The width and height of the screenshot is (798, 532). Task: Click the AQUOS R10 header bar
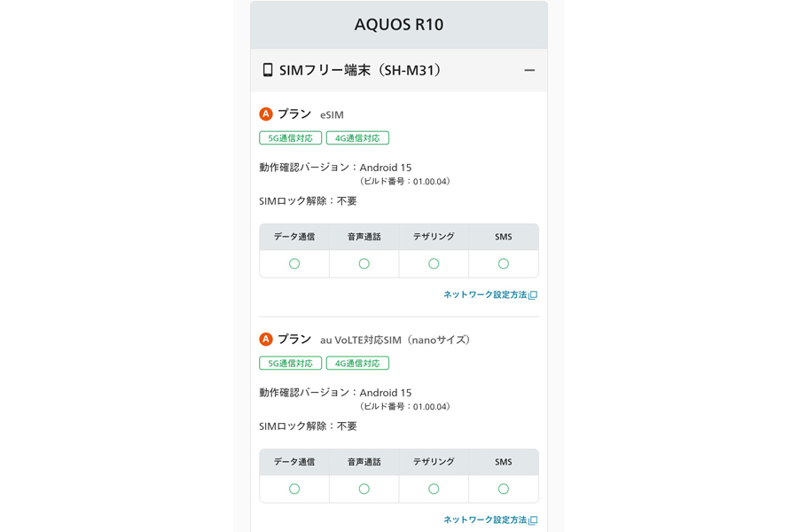coord(399,25)
